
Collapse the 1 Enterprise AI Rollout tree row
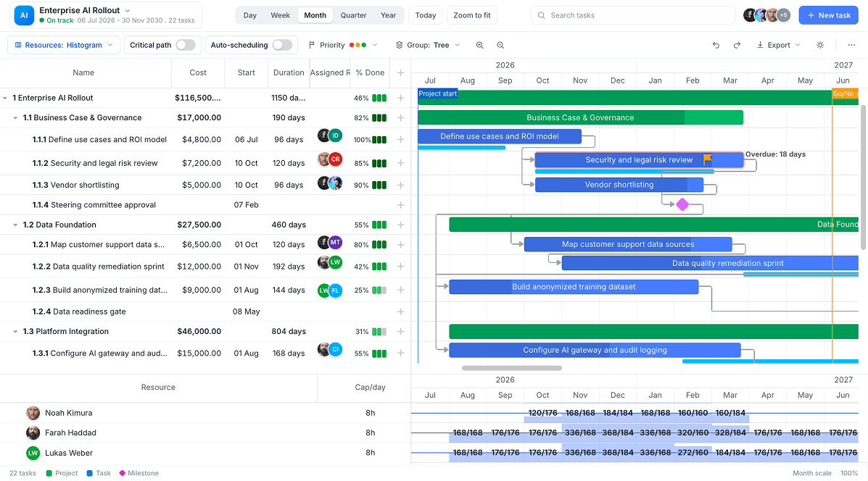5,98
